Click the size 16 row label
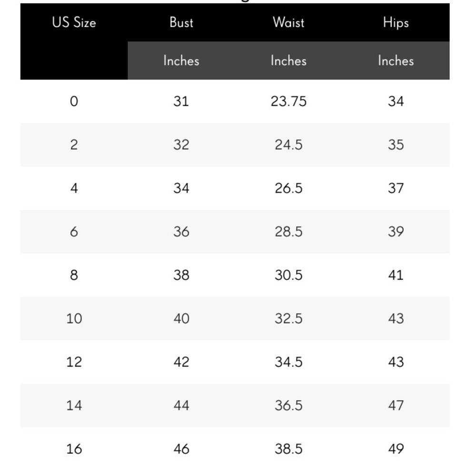This screenshot has height=476, width=476. pyautogui.click(x=74, y=449)
